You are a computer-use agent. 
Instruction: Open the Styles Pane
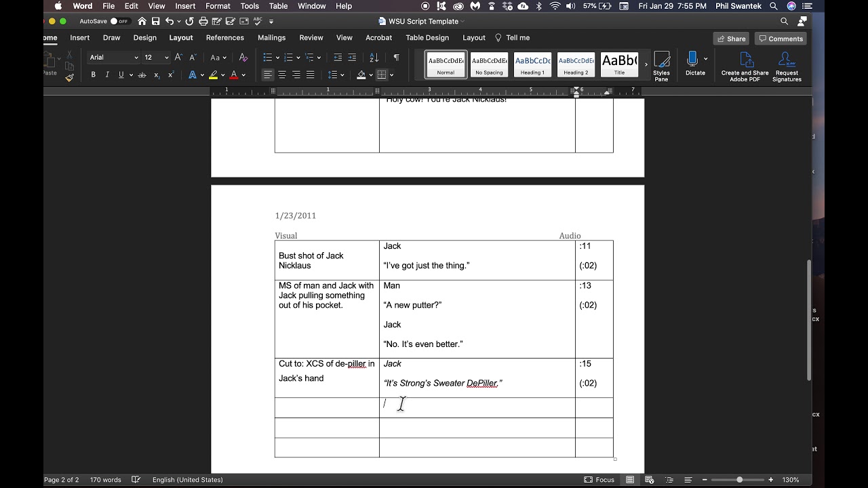[661, 66]
